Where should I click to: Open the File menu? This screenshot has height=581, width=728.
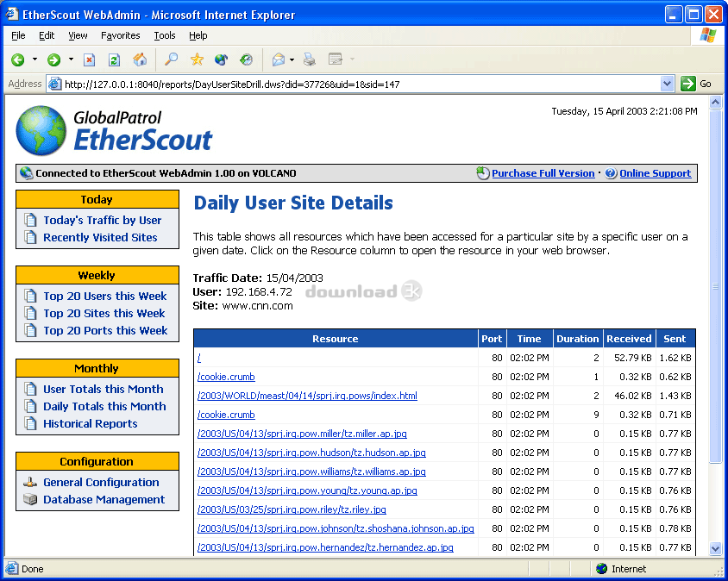pos(18,35)
